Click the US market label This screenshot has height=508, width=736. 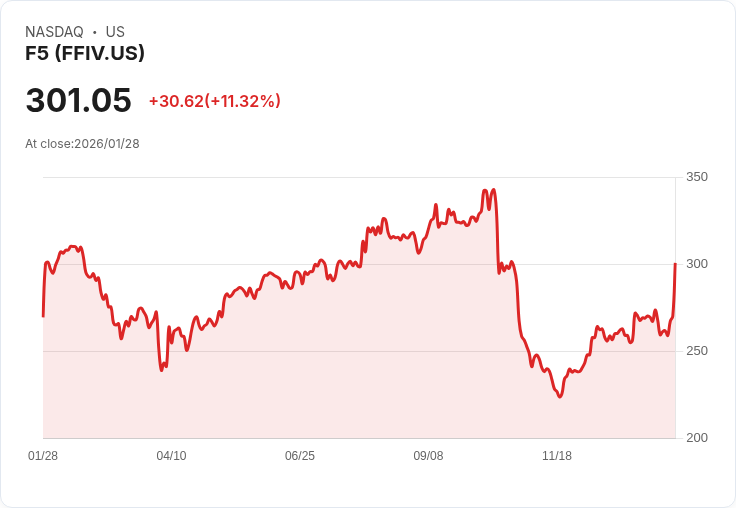tap(115, 32)
